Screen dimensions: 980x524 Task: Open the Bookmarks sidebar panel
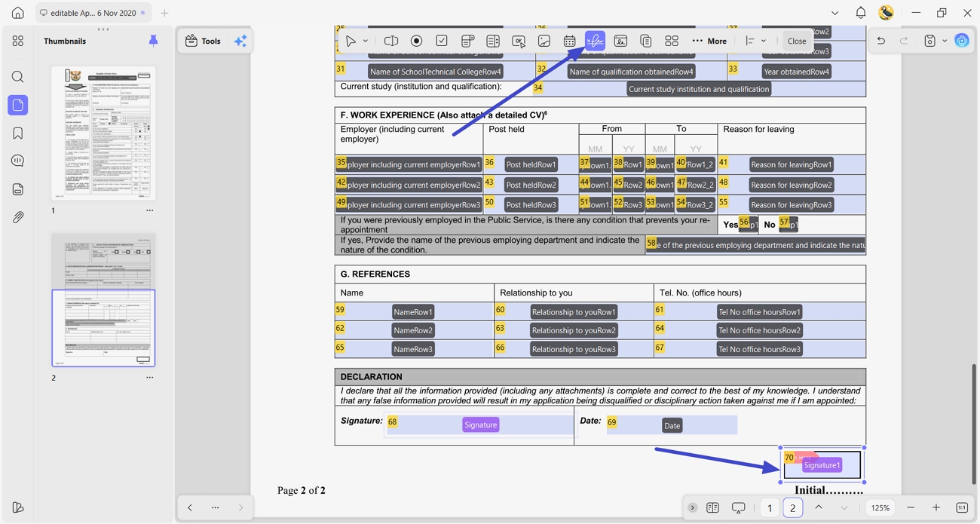coord(18,133)
